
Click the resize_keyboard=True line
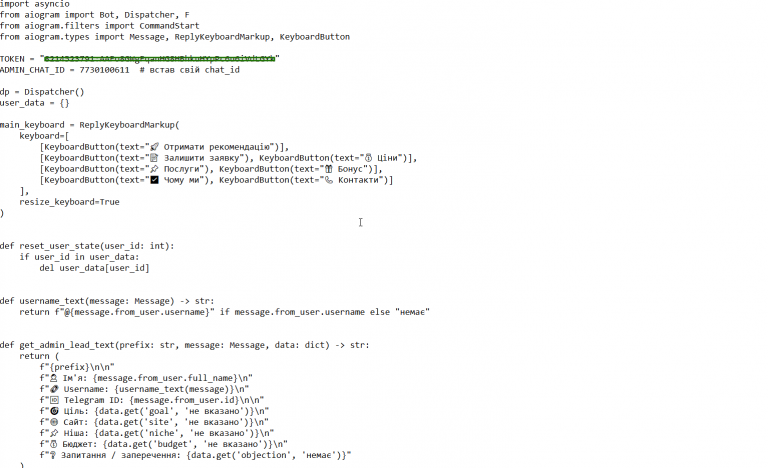coord(70,202)
